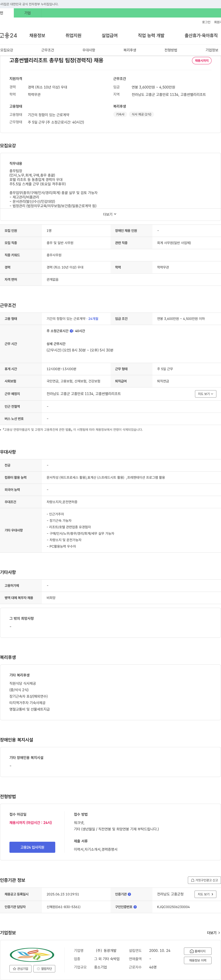Add the company with 관심기업 star button
This screenshot has height=980, width=221.
point(20,968)
